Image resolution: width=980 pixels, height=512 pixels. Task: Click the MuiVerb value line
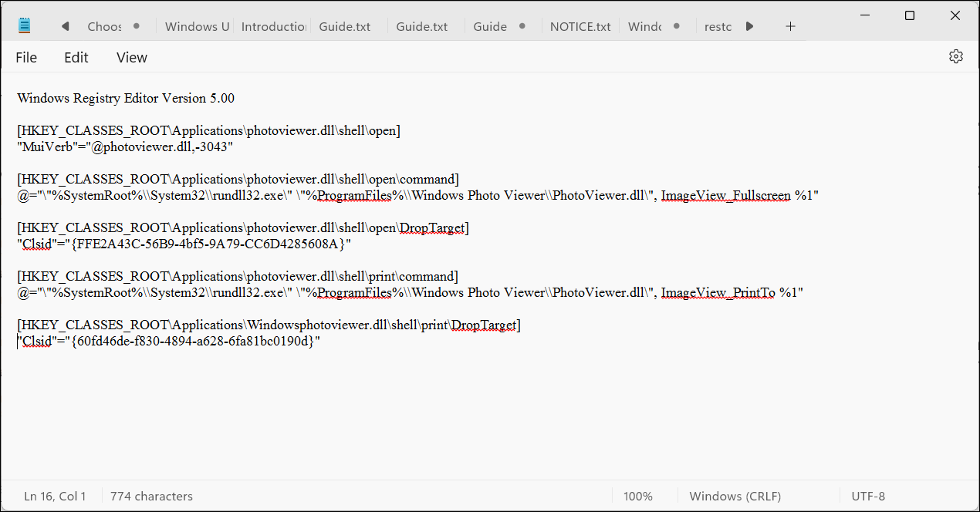125,147
